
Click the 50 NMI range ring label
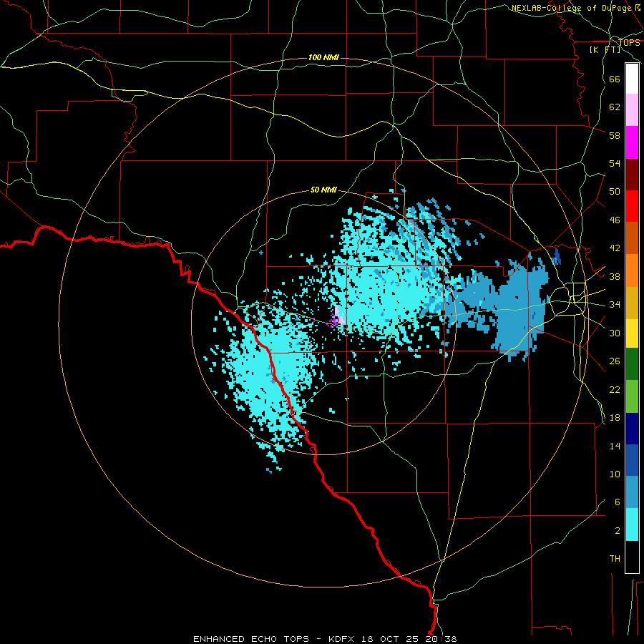coord(323,190)
